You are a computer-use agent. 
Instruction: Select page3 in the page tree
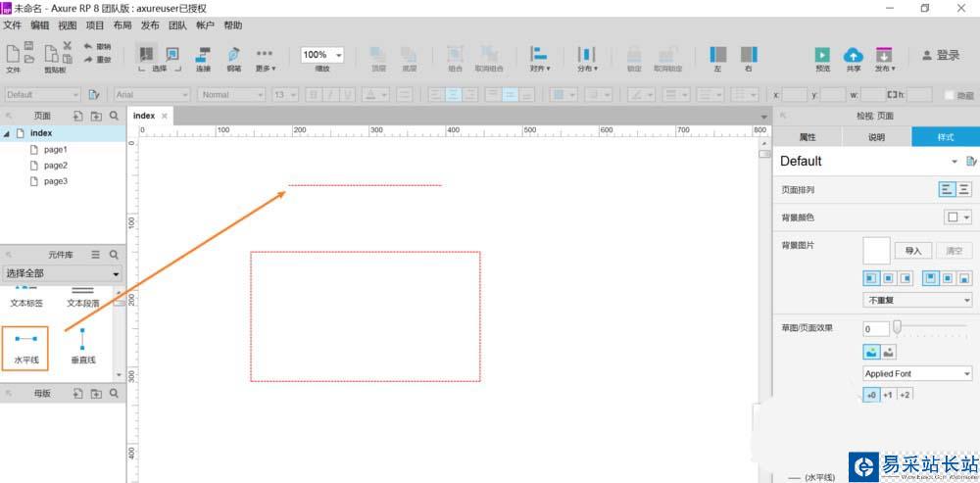pos(56,181)
